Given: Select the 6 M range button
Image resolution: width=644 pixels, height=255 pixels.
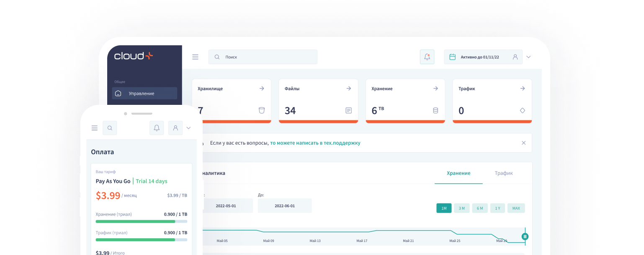Looking at the screenshot, I should click(x=480, y=208).
